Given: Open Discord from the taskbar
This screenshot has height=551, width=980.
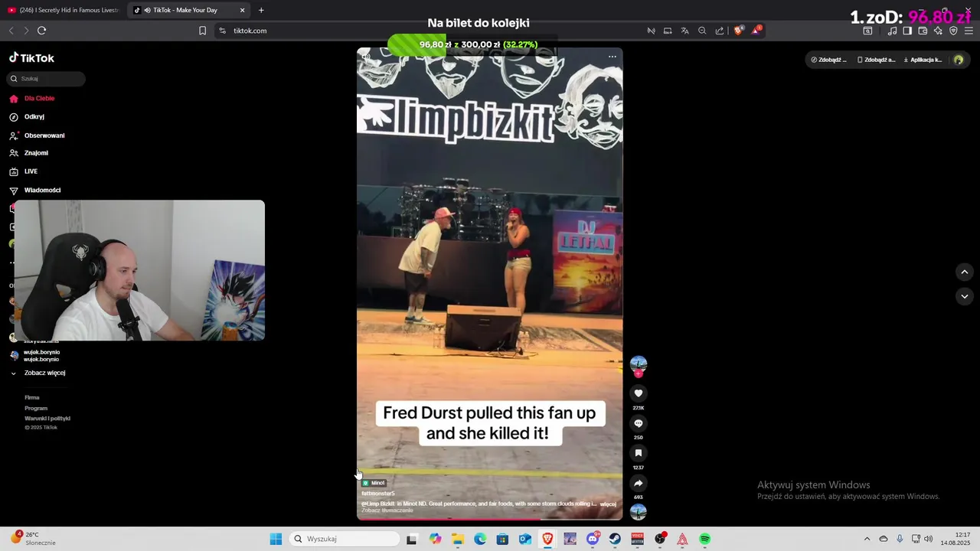Looking at the screenshot, I should (x=593, y=539).
